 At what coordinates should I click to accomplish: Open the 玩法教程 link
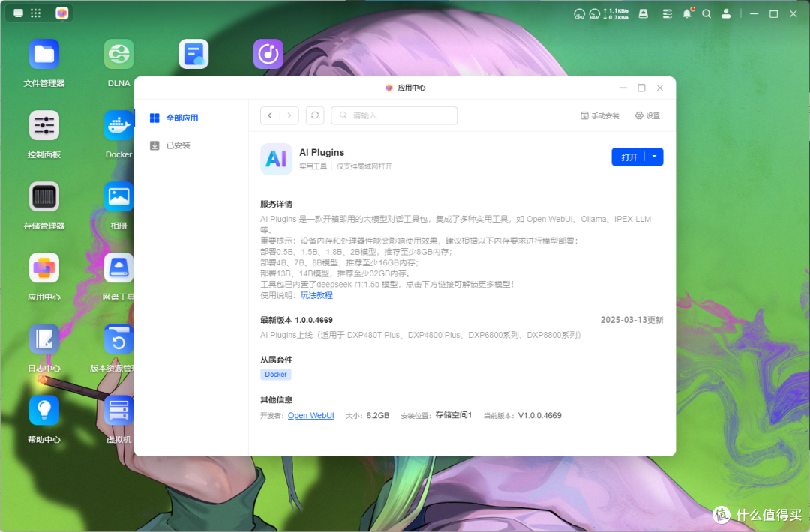[316, 295]
